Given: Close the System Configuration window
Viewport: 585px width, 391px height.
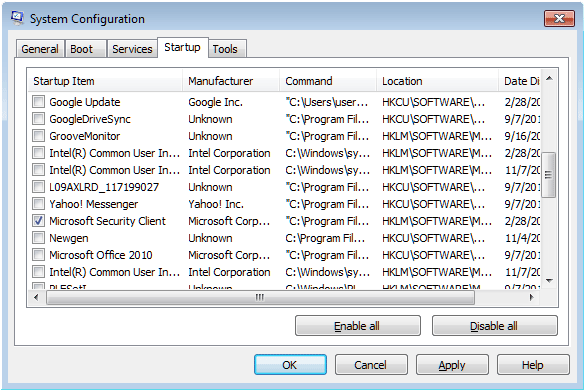Looking at the screenshot, I should pos(559,19).
